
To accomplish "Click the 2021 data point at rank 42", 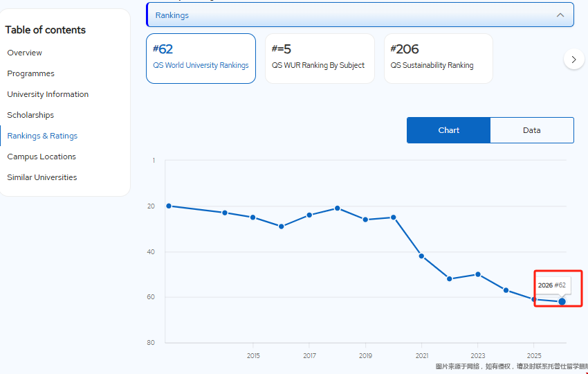I will point(421,256).
